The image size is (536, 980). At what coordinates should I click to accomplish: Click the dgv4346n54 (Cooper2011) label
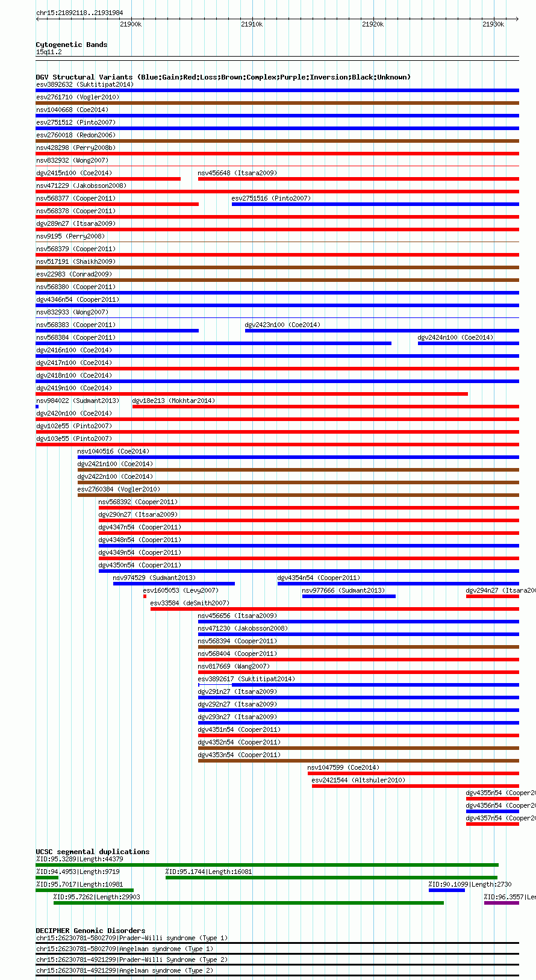[78, 299]
